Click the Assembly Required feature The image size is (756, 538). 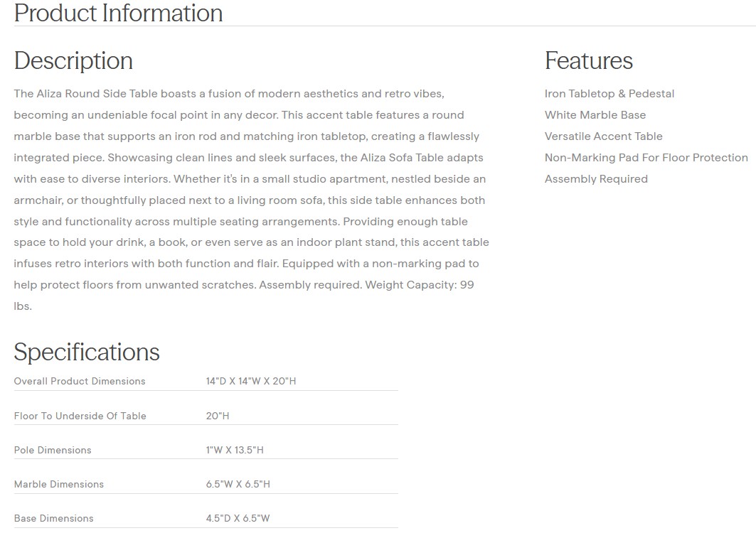pyautogui.click(x=596, y=179)
